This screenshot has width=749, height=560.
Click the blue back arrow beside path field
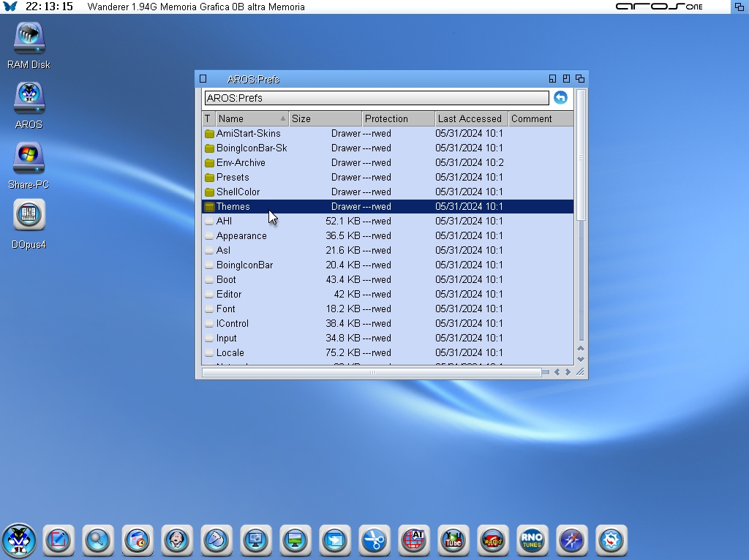(x=560, y=98)
